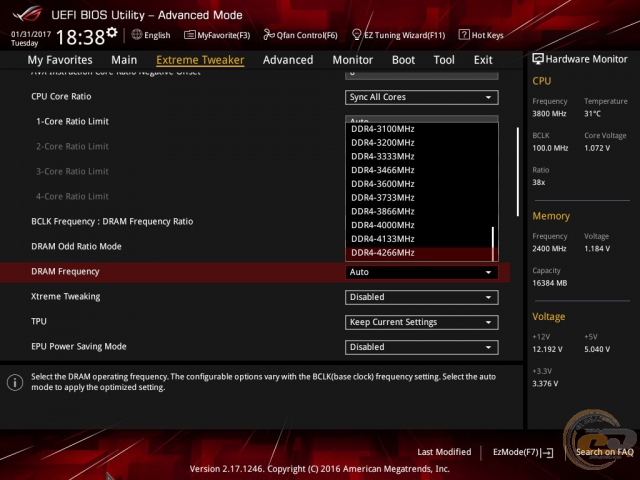Go to the Advanced tab
This screenshot has width=640, height=480.
[x=288, y=60]
